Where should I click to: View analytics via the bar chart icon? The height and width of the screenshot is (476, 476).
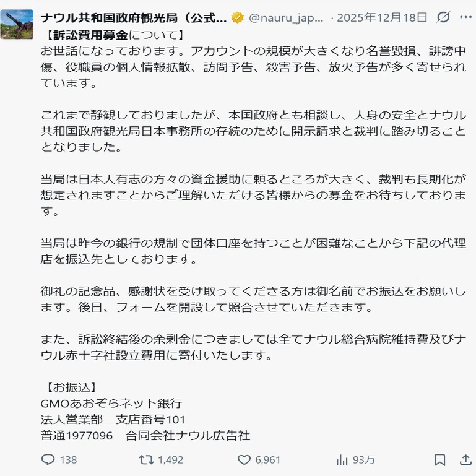click(x=342, y=460)
